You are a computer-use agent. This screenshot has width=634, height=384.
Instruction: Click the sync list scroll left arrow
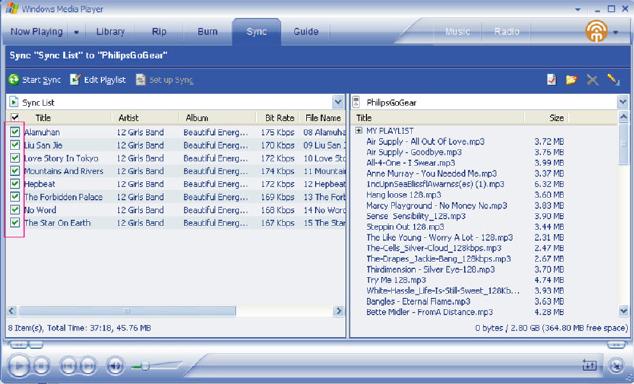tap(12, 310)
